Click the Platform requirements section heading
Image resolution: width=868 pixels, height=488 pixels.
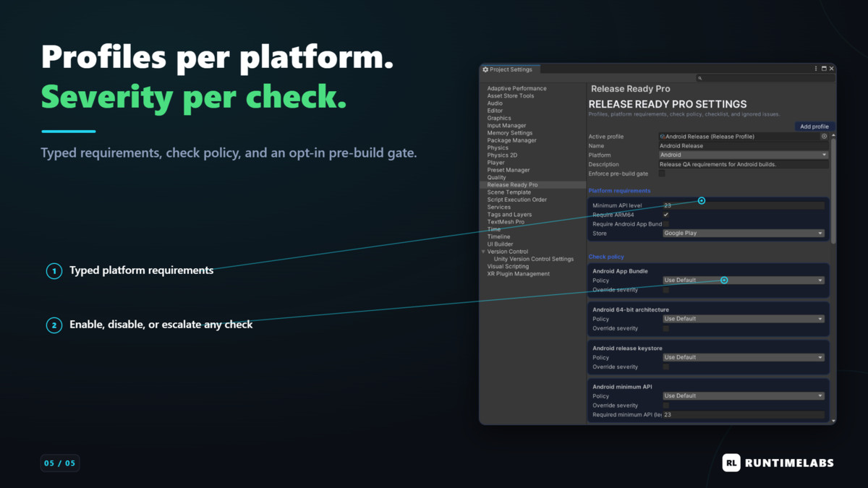pos(619,191)
